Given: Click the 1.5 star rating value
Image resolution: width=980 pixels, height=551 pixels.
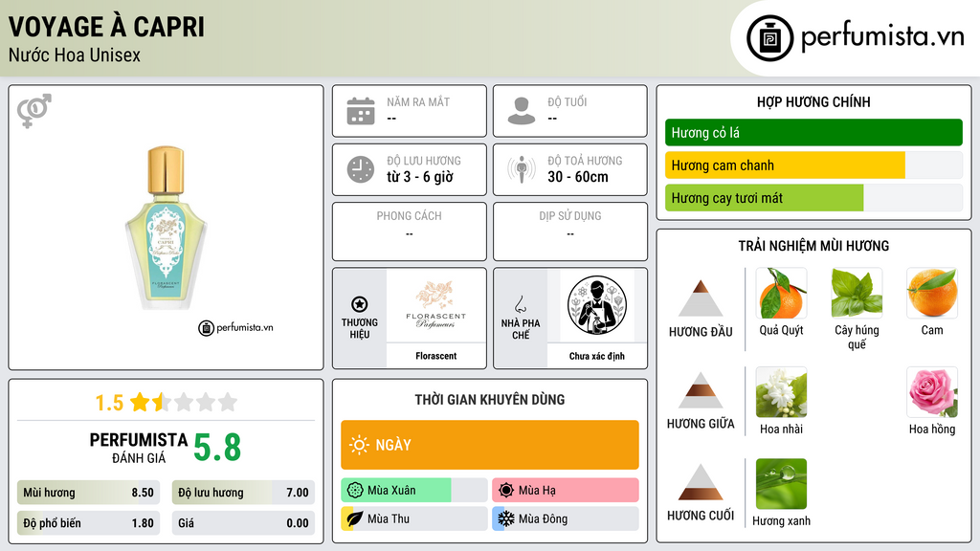Looking at the screenshot, I should point(109,403).
